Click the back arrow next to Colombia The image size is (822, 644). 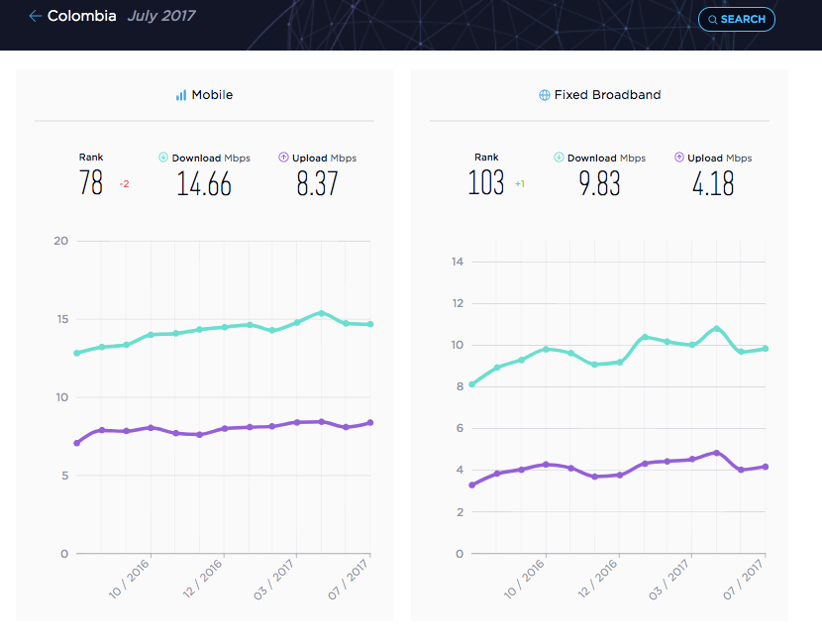pyautogui.click(x=35, y=16)
